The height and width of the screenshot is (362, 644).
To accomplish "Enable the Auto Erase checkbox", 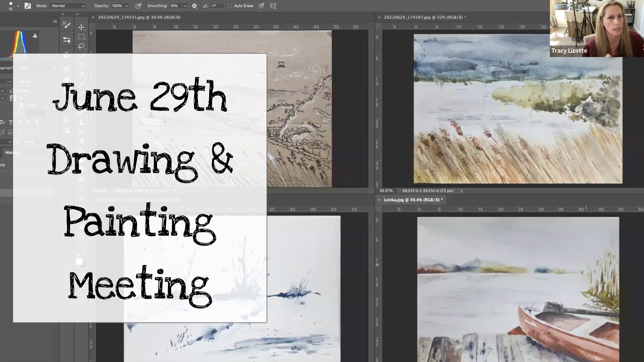I will pos(229,6).
